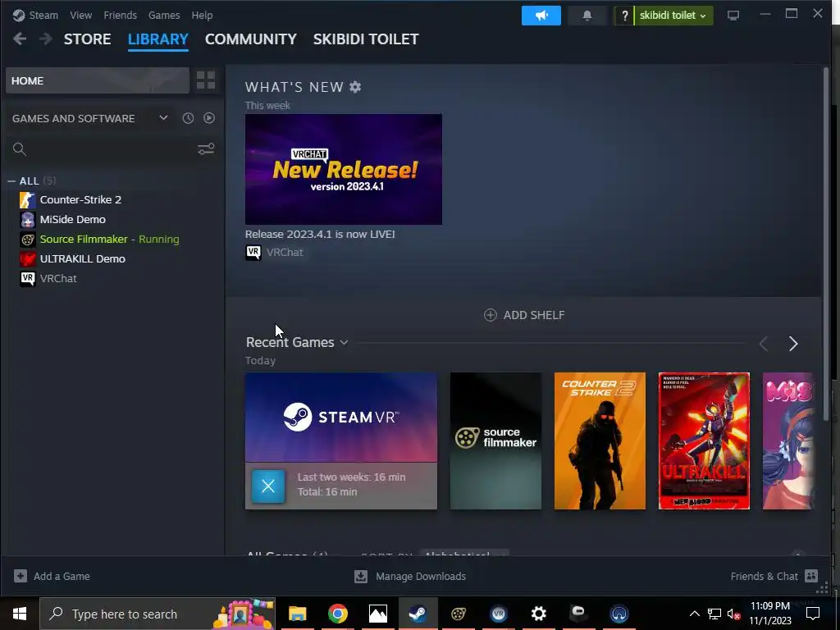Click the VRChat list icon
Image resolution: width=840 pixels, height=630 pixels.
click(x=28, y=279)
